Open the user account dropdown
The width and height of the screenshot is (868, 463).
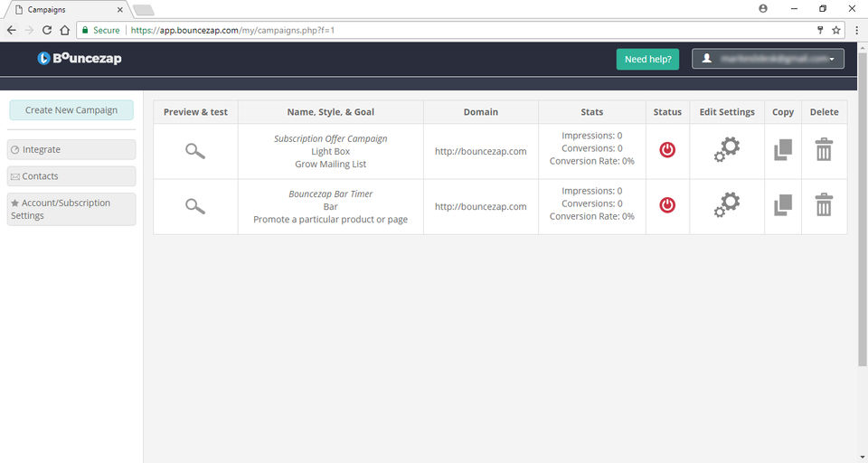768,59
